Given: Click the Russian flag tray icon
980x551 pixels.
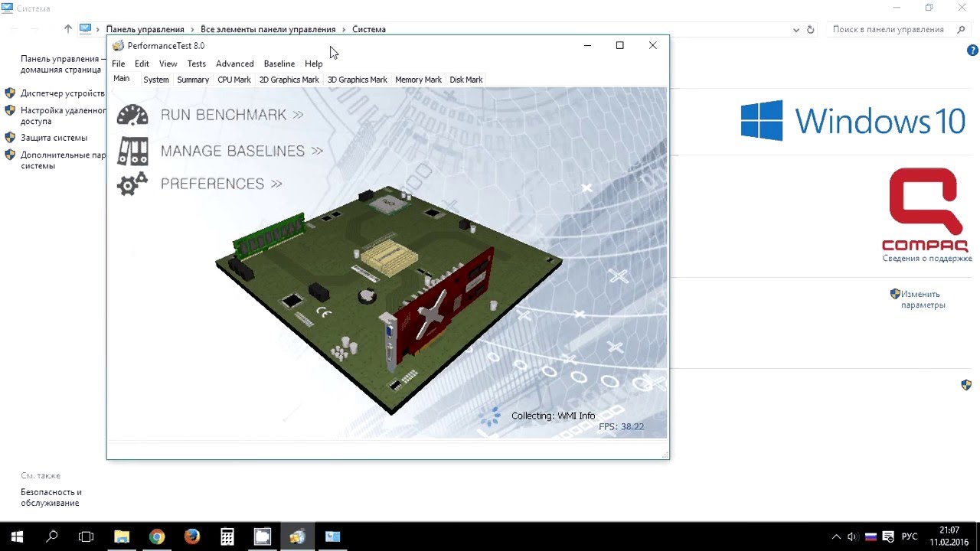Looking at the screenshot, I should 871,536.
